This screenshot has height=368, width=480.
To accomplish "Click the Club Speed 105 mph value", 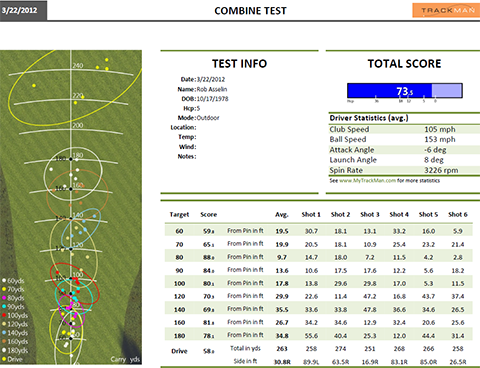I will tap(440, 129).
